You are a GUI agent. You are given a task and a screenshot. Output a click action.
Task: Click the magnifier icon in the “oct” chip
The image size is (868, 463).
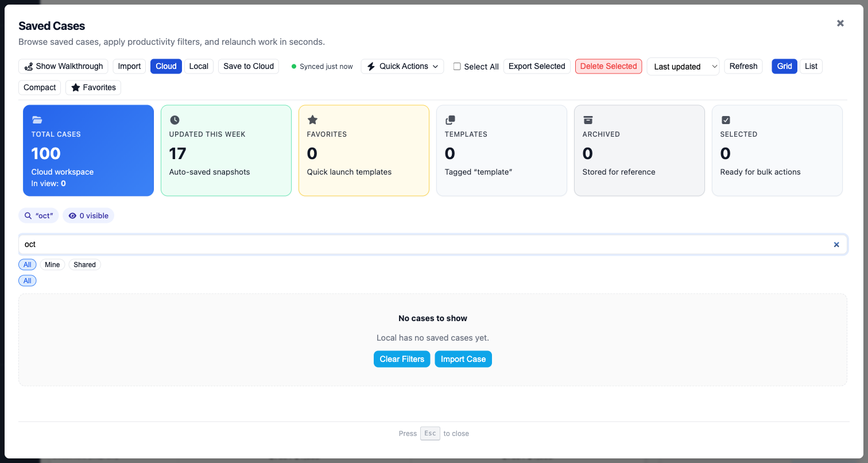28,215
